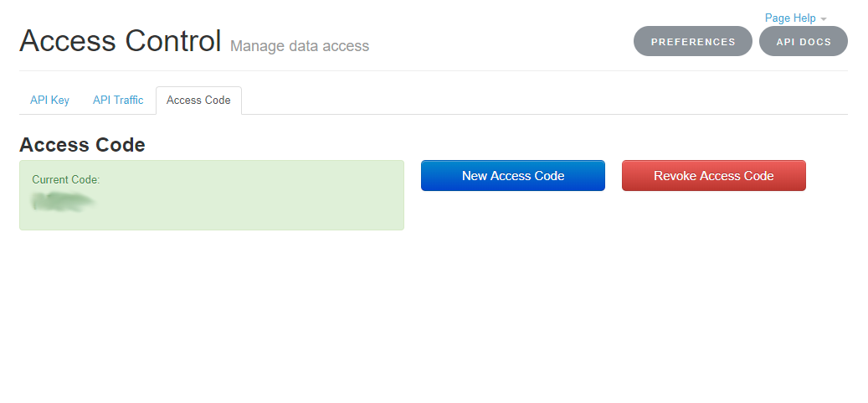Click the green Current Code panel
Image resolution: width=868 pixels, height=403 pixels.
(x=212, y=195)
